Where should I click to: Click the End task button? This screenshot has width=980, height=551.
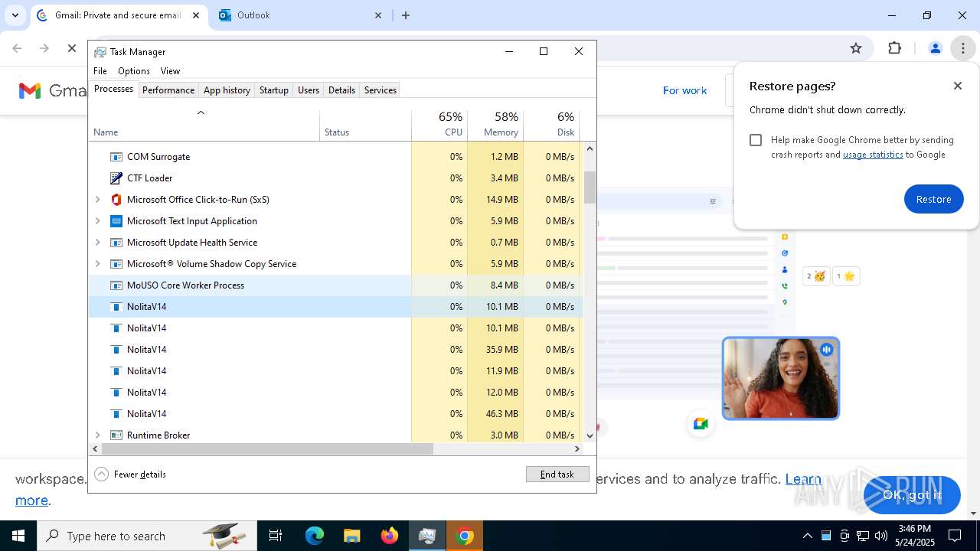point(557,474)
